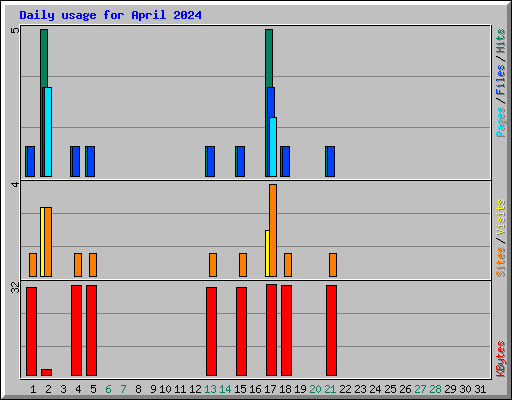Screen dimensions: 512x400
Task: Select the short red KBytes bar for day 2
Action: tap(47, 372)
